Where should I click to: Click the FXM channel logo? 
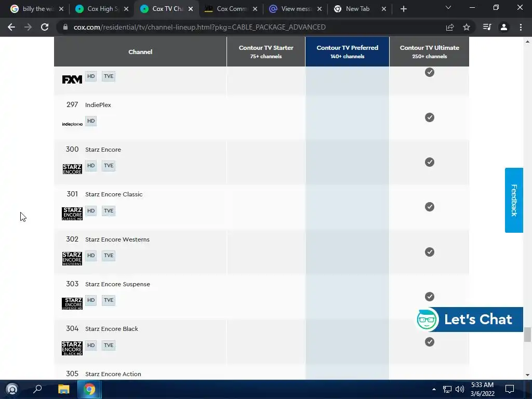pyautogui.click(x=72, y=79)
